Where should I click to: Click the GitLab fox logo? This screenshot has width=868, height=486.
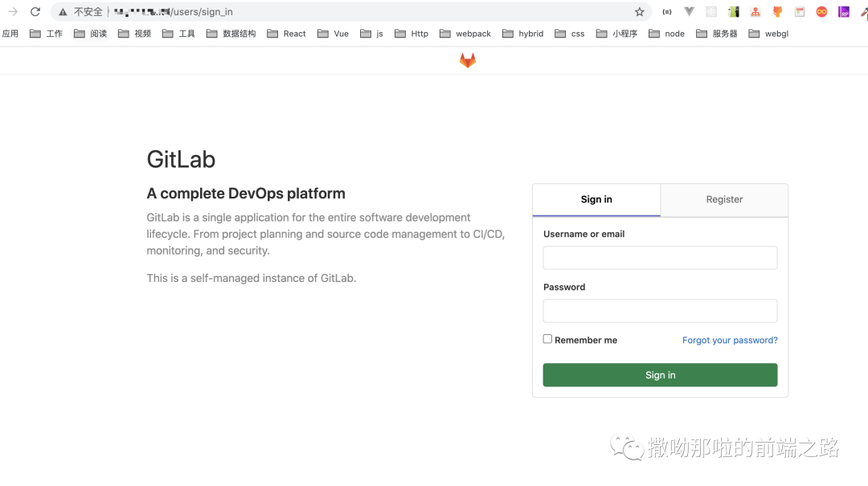pos(468,60)
